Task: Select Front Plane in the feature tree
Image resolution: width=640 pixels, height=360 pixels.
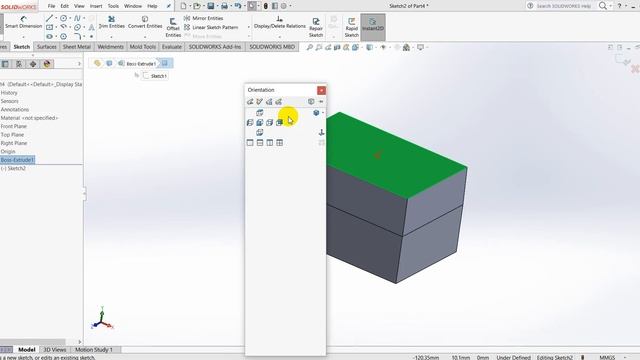Action: click(13, 126)
